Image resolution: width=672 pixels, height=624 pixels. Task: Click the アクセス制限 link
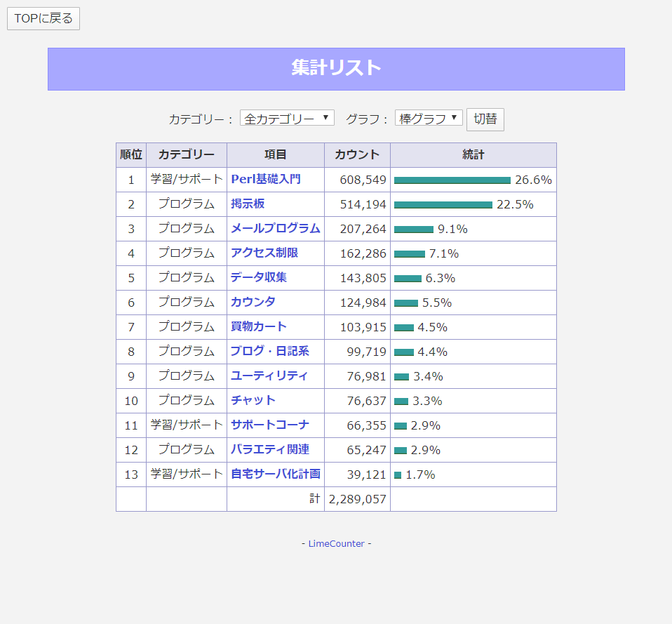coord(264,253)
